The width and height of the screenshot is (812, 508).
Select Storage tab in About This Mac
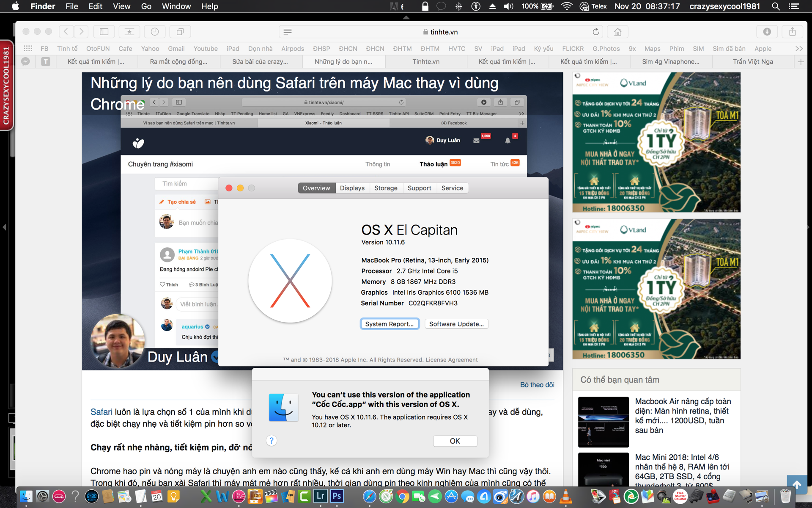coord(386,188)
